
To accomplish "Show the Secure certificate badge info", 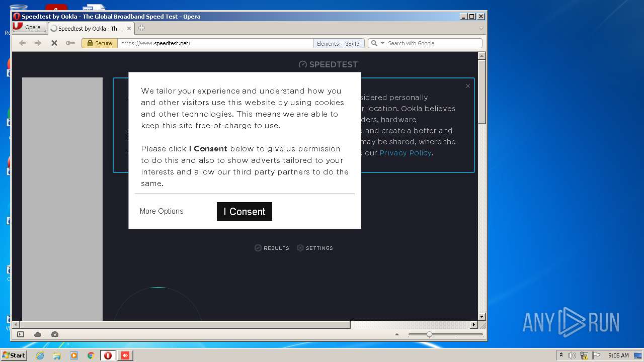I will (x=100, y=43).
